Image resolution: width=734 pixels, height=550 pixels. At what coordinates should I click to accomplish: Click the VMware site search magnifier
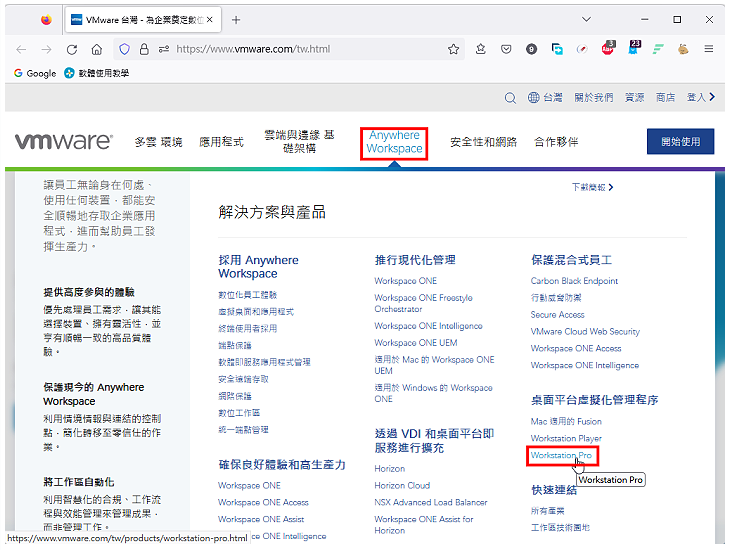[x=510, y=98]
